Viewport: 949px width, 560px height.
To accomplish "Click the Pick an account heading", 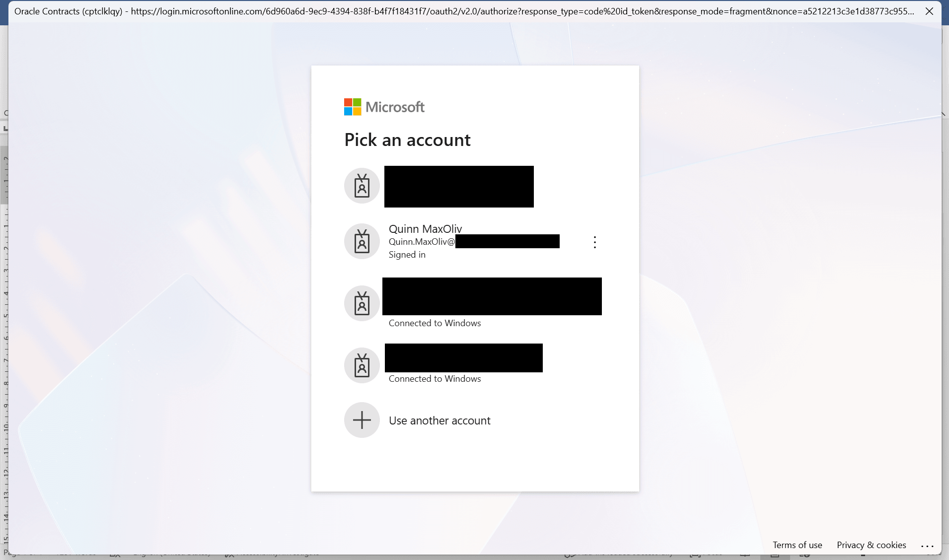I will pos(407,140).
